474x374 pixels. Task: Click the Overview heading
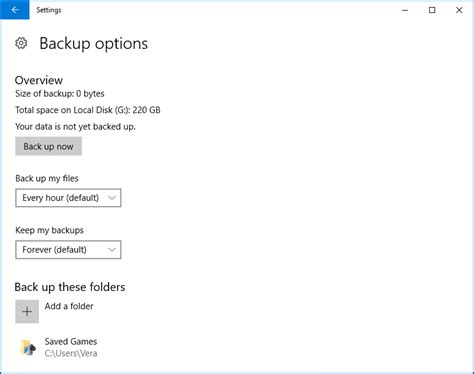pyautogui.click(x=39, y=80)
